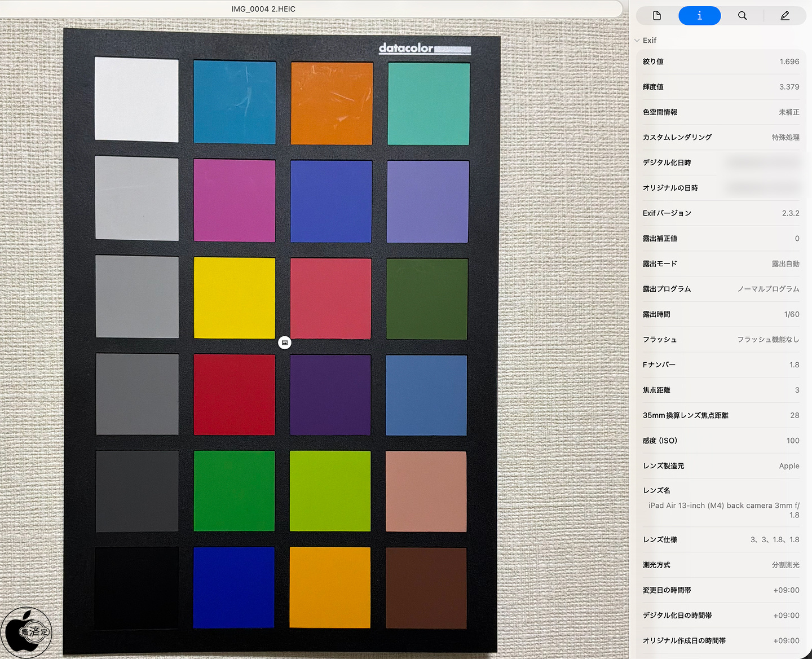Switch to the Keywords magnifier tab
The image size is (812, 659).
[742, 16]
